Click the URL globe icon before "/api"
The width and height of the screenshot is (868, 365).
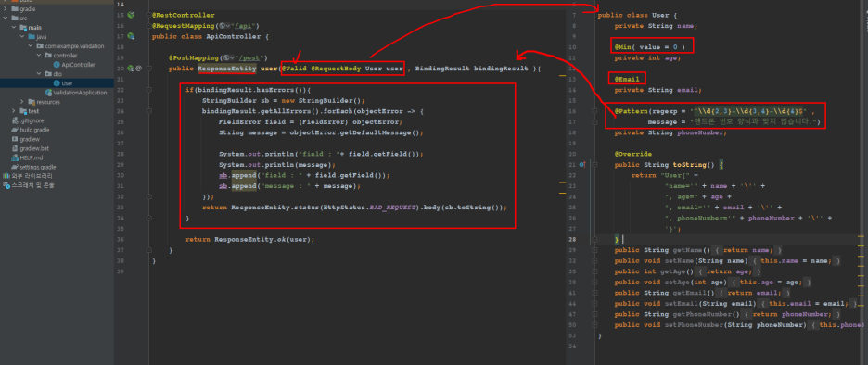[x=223, y=25]
